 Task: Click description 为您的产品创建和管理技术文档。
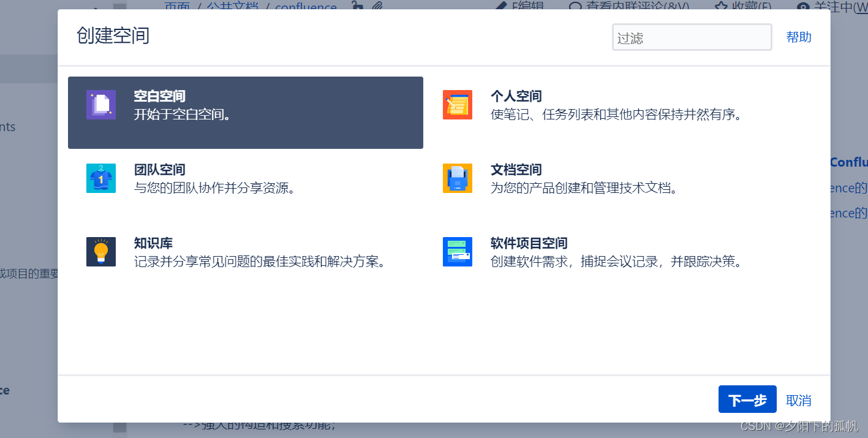point(584,188)
